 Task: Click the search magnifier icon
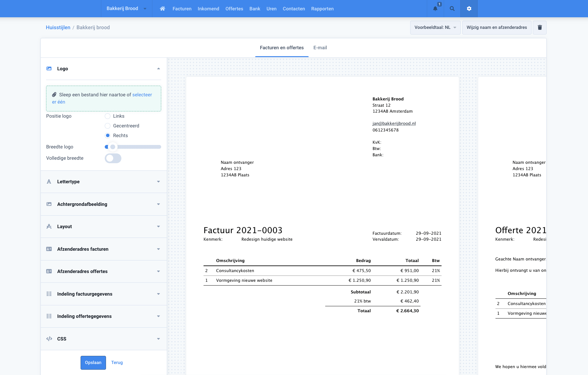(452, 9)
